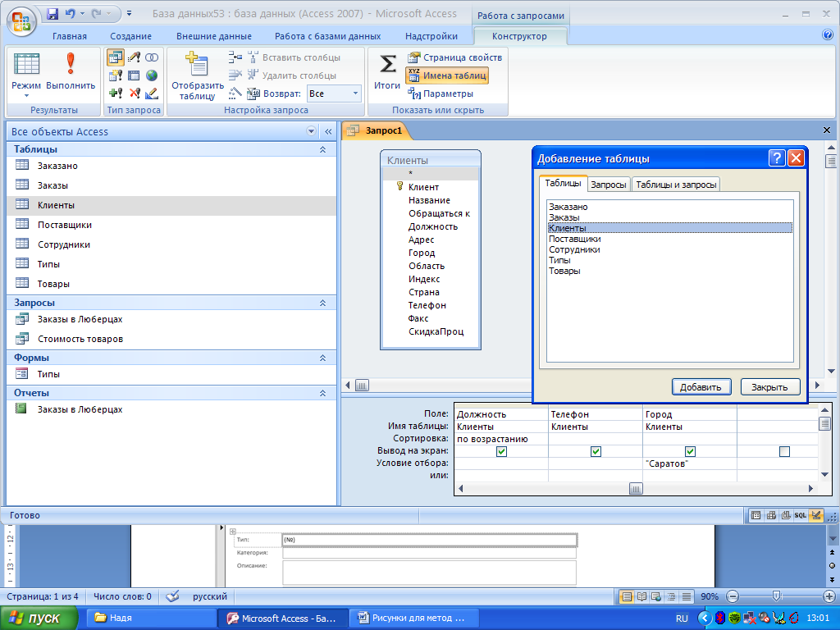Click the Условие отбора cell containing "Саратов"
This screenshot has width=840, height=630.
tap(690, 463)
